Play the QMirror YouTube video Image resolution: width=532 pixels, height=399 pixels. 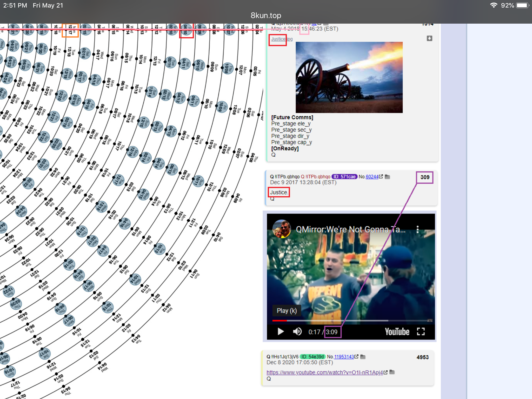[281, 332]
